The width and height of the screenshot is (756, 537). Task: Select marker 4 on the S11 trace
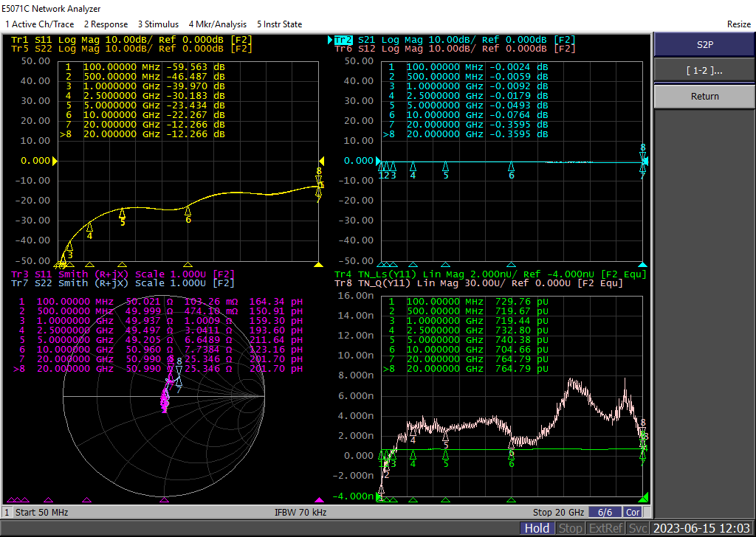click(x=89, y=230)
